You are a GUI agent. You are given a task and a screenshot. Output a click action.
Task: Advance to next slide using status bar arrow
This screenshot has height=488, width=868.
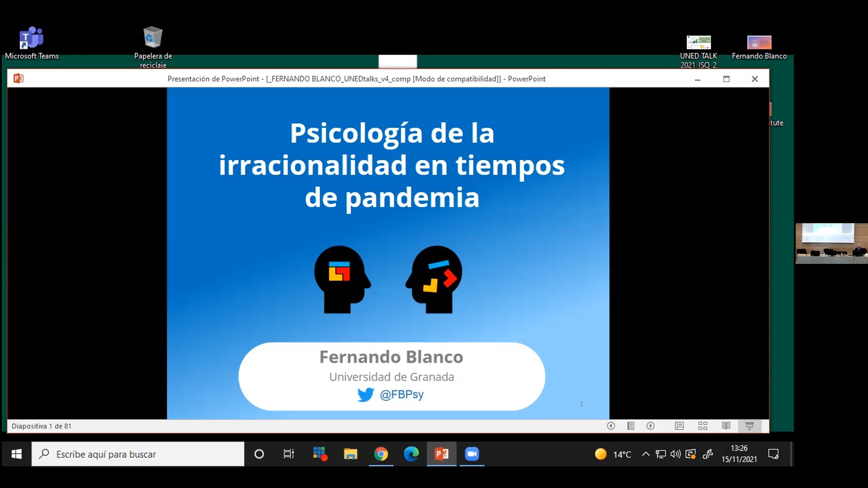point(651,426)
